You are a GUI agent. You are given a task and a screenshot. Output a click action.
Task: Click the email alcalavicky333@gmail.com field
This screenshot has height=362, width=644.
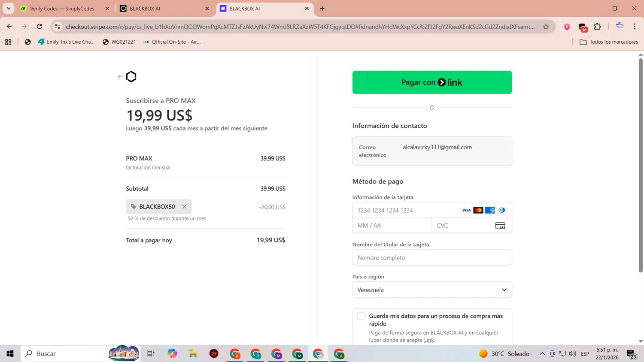(x=432, y=151)
